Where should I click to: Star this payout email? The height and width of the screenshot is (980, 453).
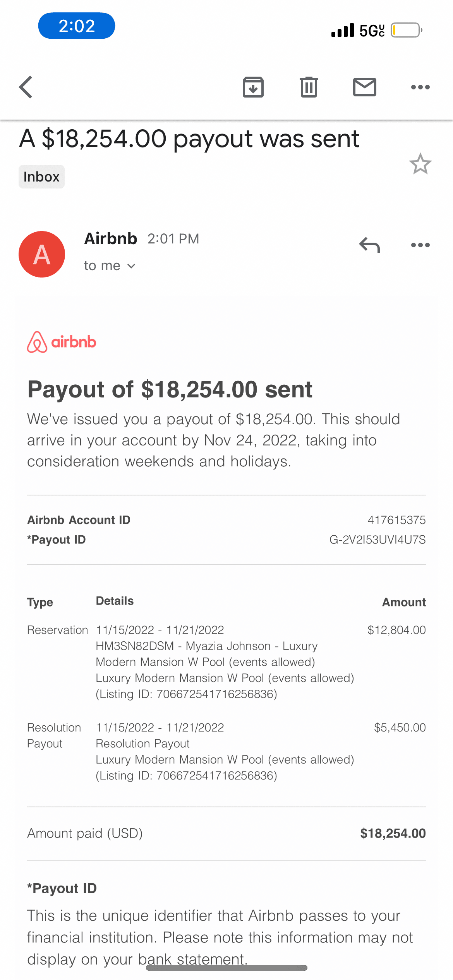pos(420,164)
